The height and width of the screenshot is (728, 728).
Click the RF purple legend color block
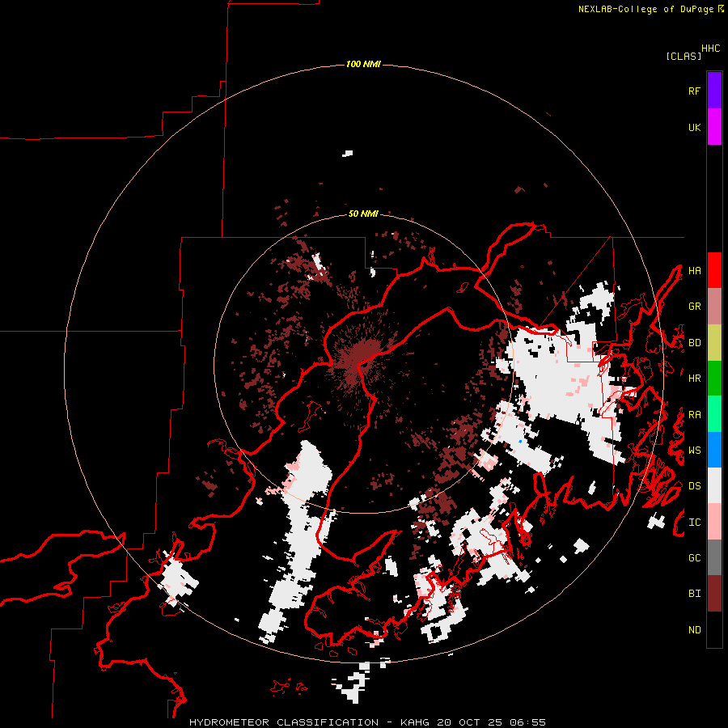[714, 90]
